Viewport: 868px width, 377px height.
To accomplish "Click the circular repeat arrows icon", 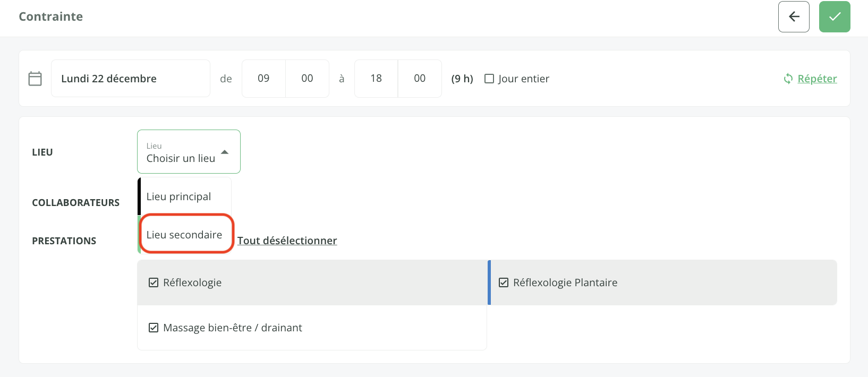I will (788, 79).
